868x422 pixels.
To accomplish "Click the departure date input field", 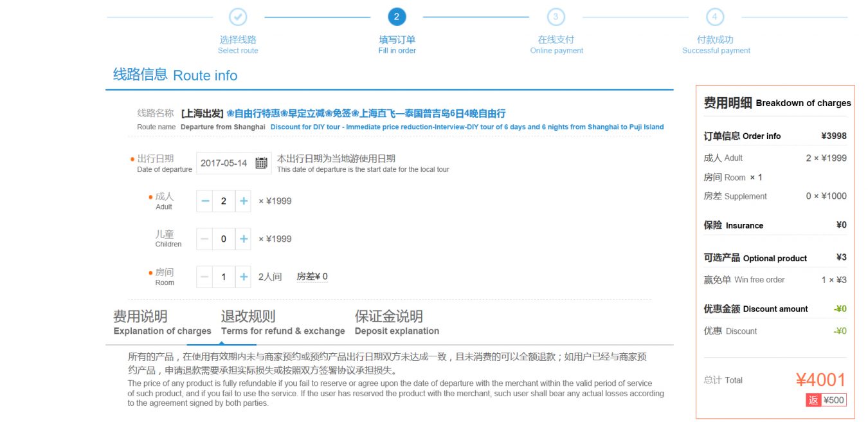I will pyautogui.click(x=224, y=163).
